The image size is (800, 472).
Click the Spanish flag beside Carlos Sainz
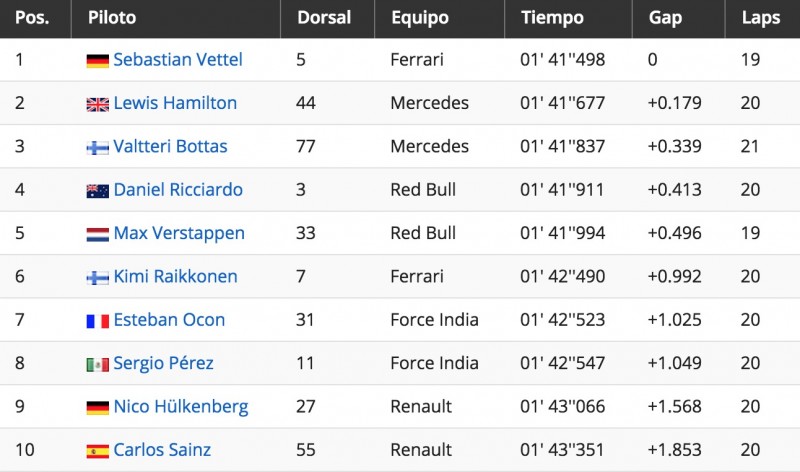[x=97, y=451]
